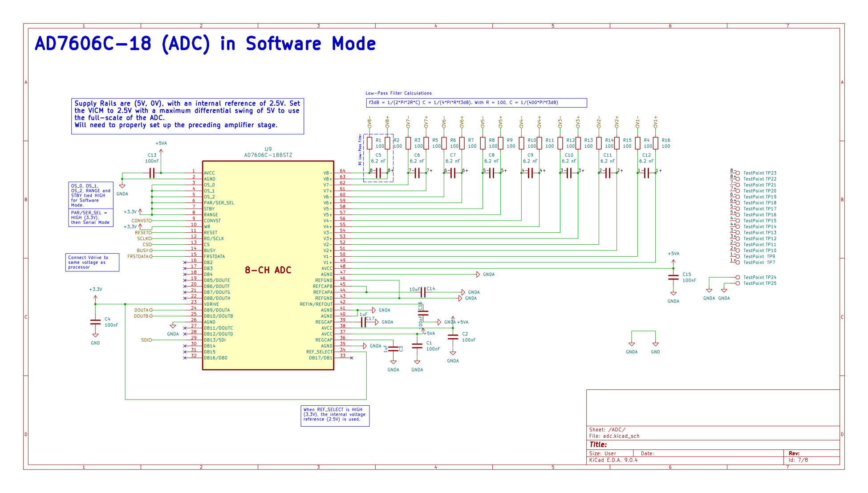Click the "When REF_SELECT is HIGH" note
The image size is (868, 493).
coord(335,416)
